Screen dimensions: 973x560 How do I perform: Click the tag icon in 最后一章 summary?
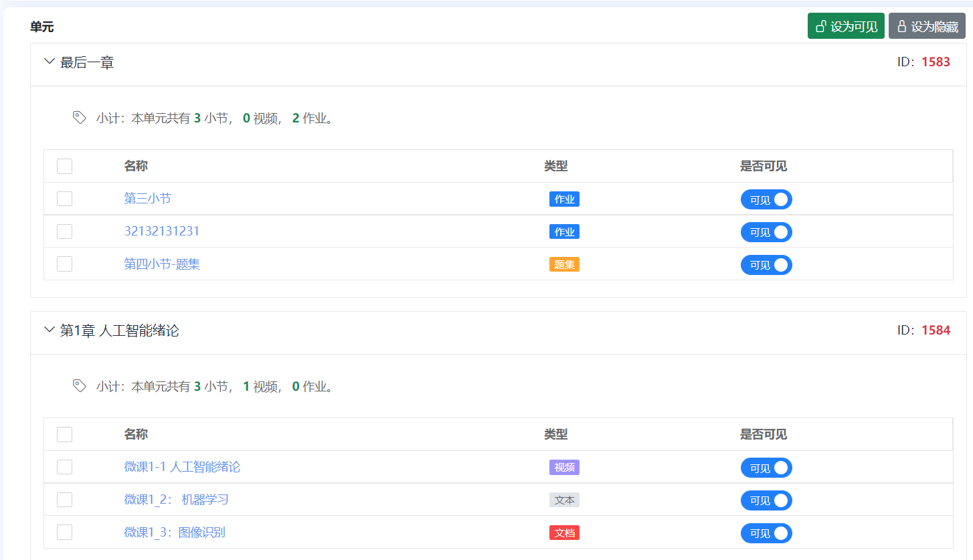[x=79, y=118]
